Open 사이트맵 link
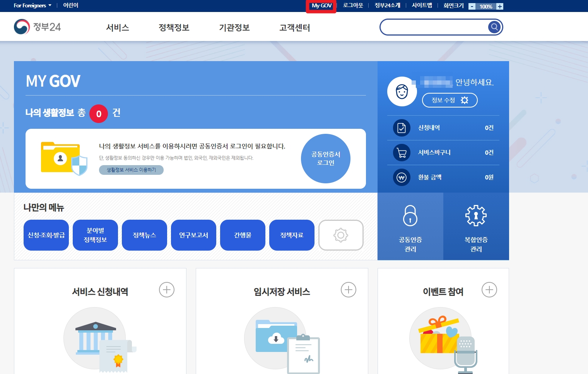The width and height of the screenshot is (588, 374). tap(422, 5)
